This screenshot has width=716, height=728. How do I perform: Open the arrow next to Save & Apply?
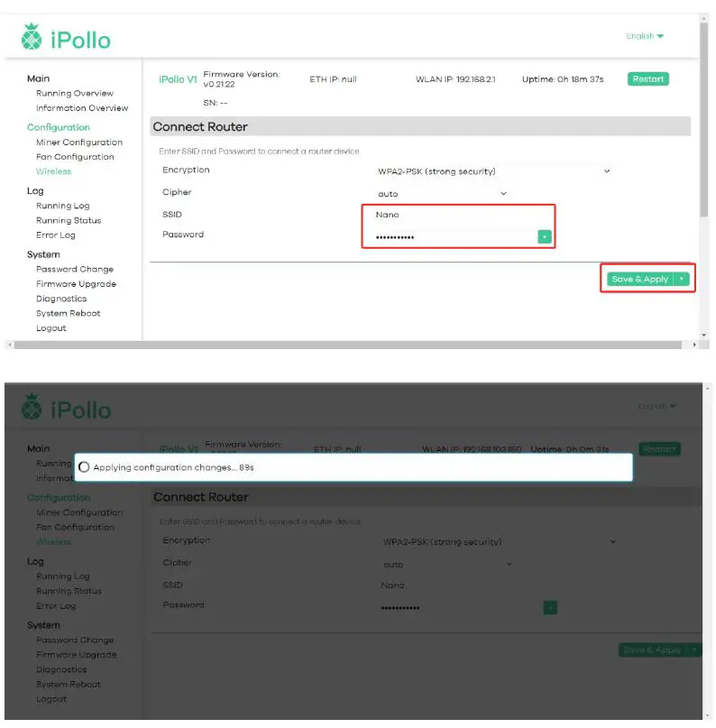pos(683,280)
